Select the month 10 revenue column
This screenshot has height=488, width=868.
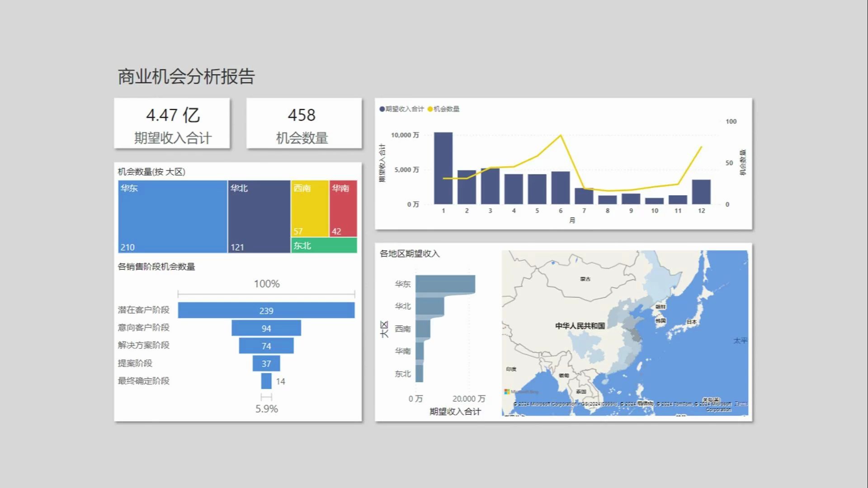[655, 201]
